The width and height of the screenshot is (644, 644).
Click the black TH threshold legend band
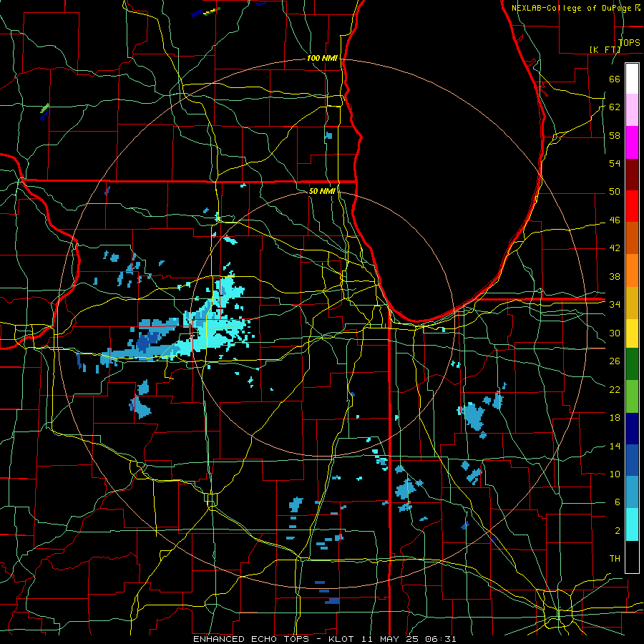tap(632, 557)
